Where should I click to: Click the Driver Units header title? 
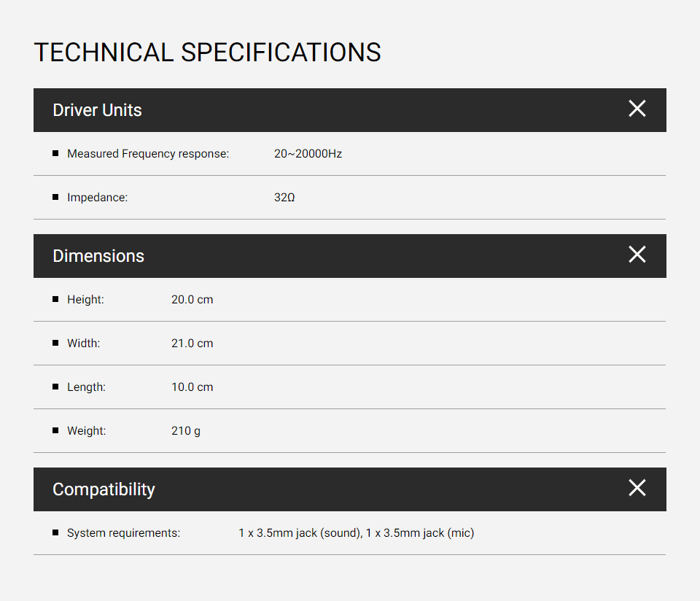click(x=97, y=110)
